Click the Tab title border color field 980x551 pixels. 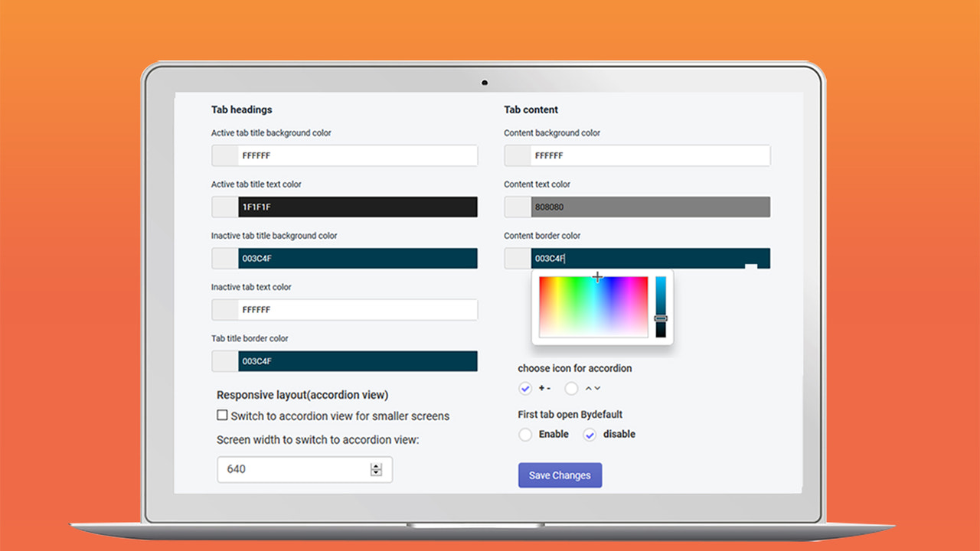[358, 360]
